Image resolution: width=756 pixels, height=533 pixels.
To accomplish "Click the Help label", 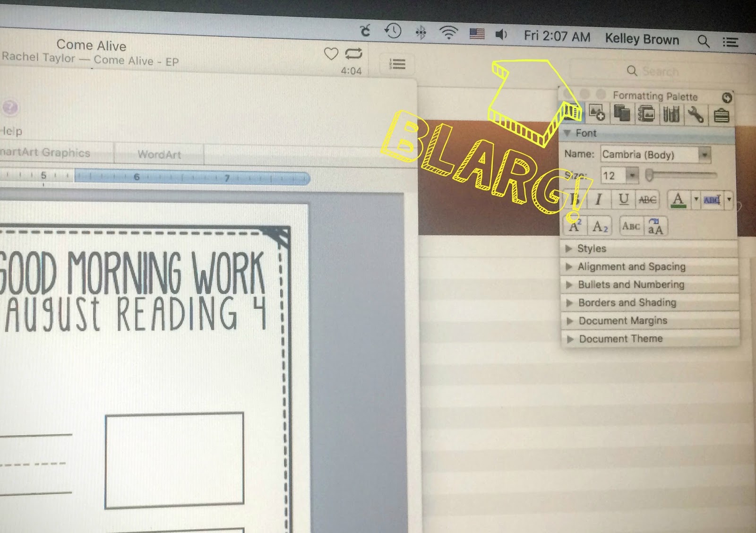I will tap(12, 131).
